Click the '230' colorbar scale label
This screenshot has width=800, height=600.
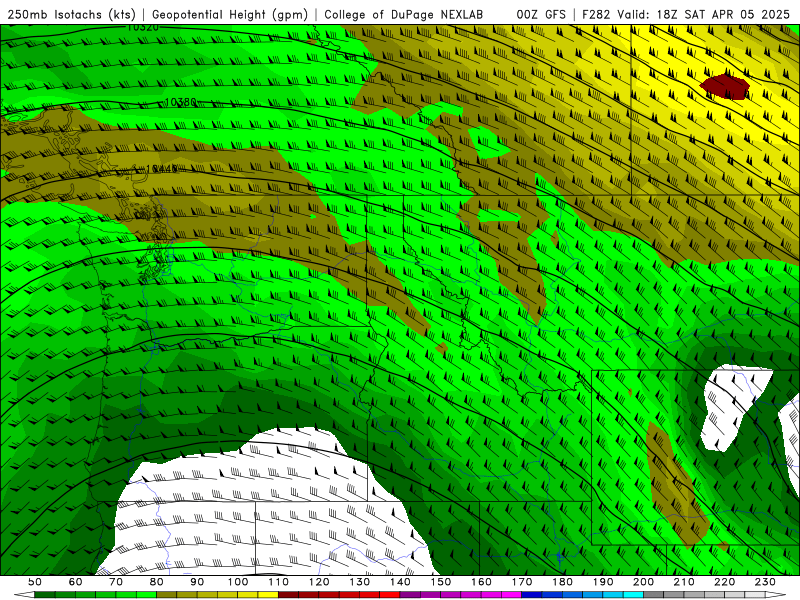pos(765,582)
